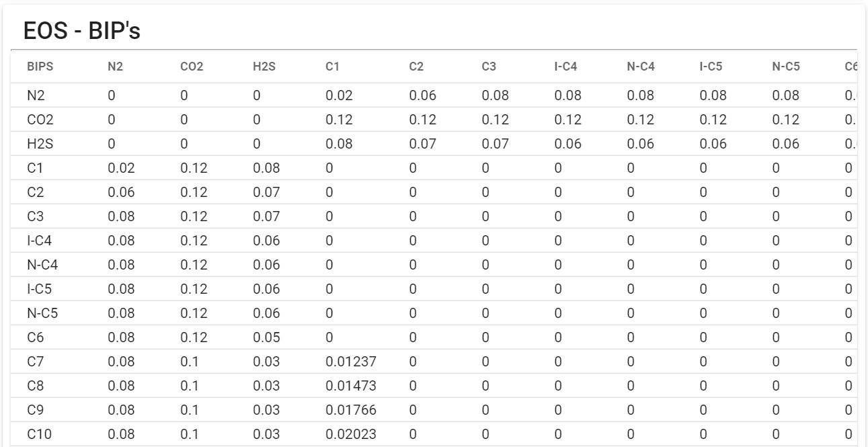Select the H2S row label
This screenshot has height=447, width=868.
point(40,144)
